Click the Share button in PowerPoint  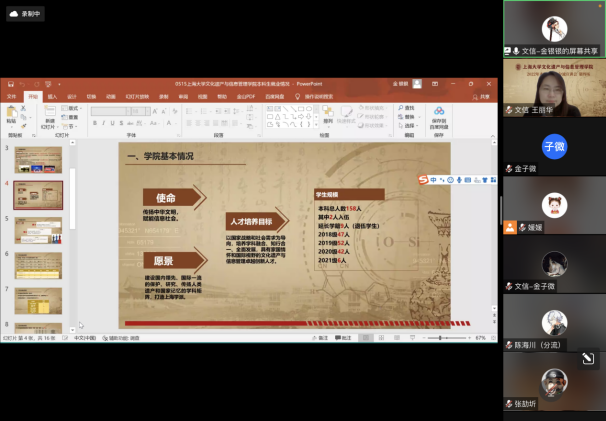click(483, 97)
